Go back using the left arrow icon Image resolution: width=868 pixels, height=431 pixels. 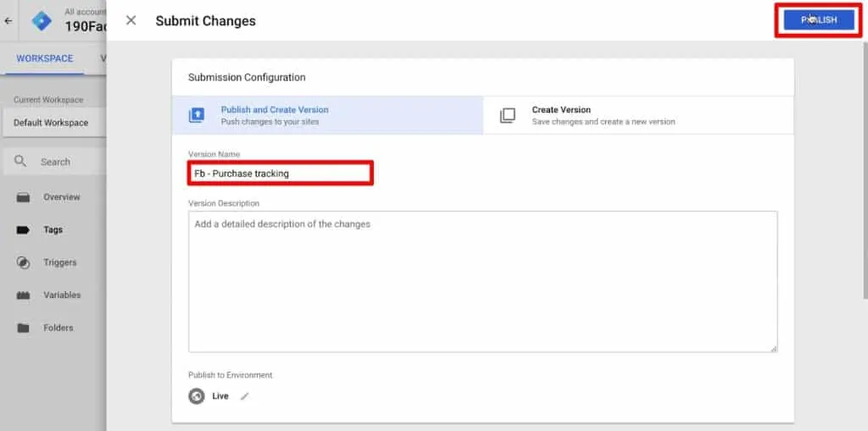(x=8, y=21)
